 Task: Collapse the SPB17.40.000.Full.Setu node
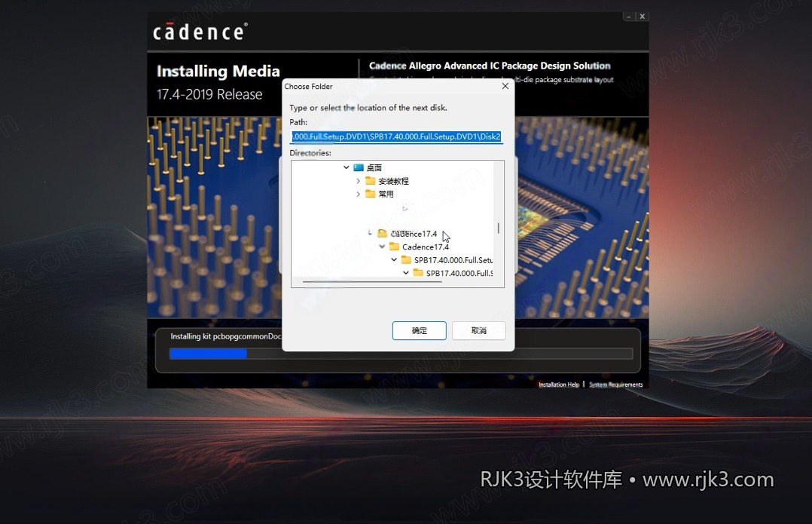click(x=394, y=259)
